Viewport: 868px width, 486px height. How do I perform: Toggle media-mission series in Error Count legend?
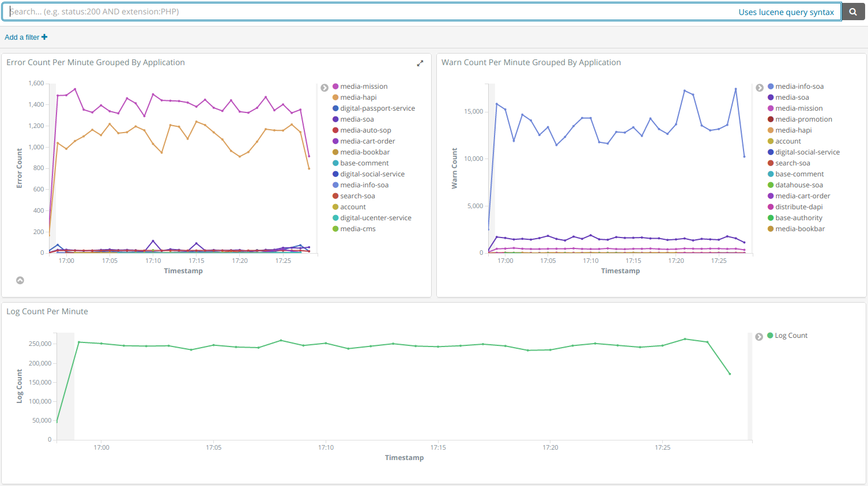click(x=364, y=86)
